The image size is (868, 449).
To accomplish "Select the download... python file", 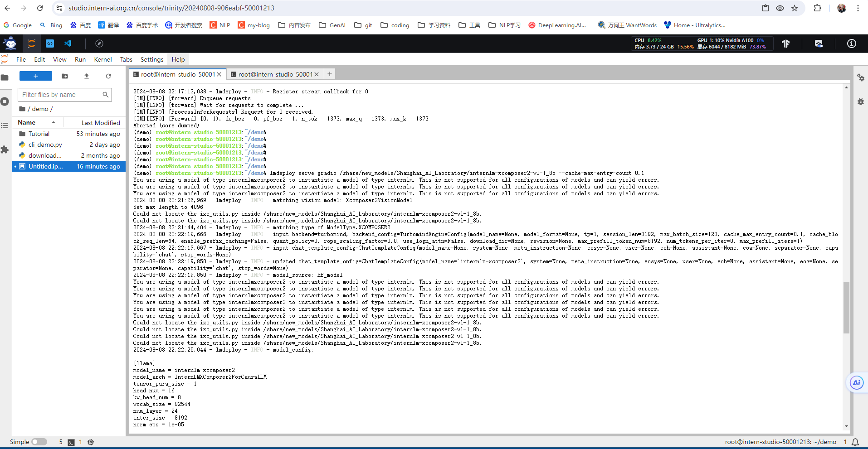I will [x=69, y=155].
